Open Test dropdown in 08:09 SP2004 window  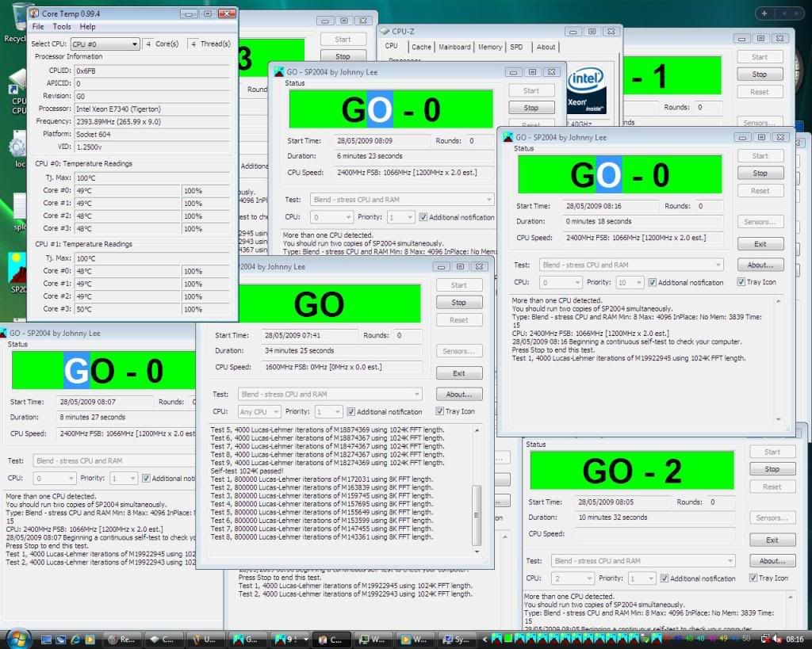click(402, 199)
